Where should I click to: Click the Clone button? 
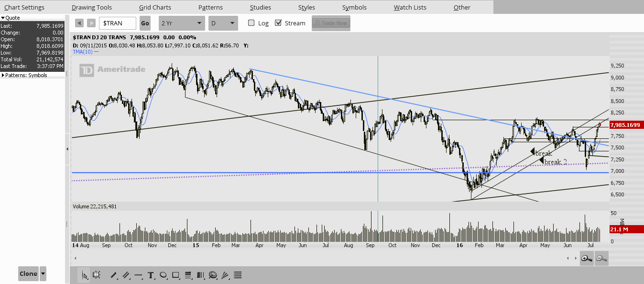click(x=28, y=274)
